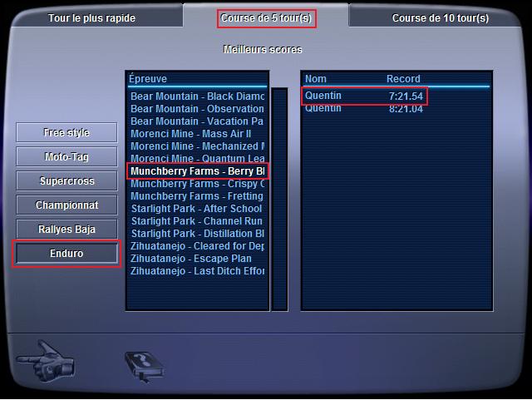Select the Course de 5 tour(s) tab
The width and height of the screenshot is (532, 400).
[x=266, y=18]
